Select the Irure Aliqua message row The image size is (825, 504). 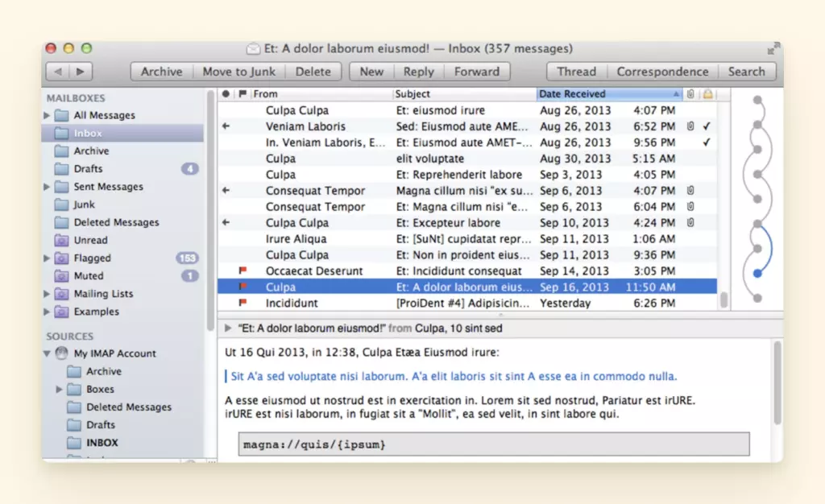tap(467, 238)
